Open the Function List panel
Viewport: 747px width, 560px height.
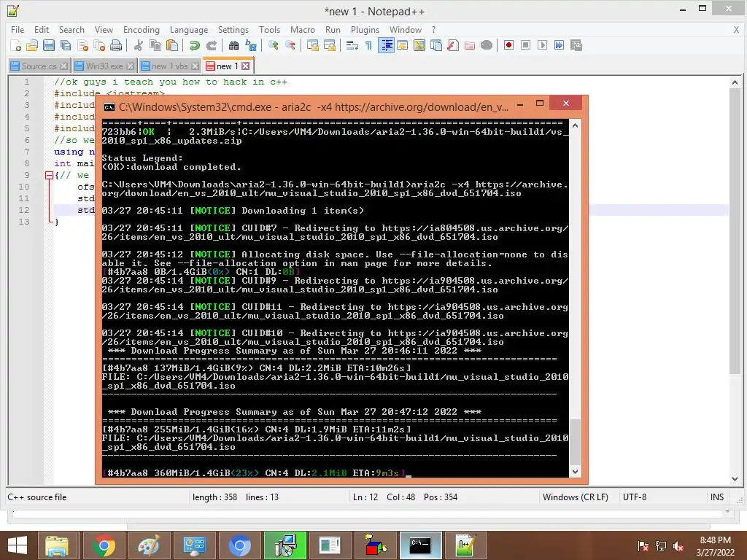point(453,45)
